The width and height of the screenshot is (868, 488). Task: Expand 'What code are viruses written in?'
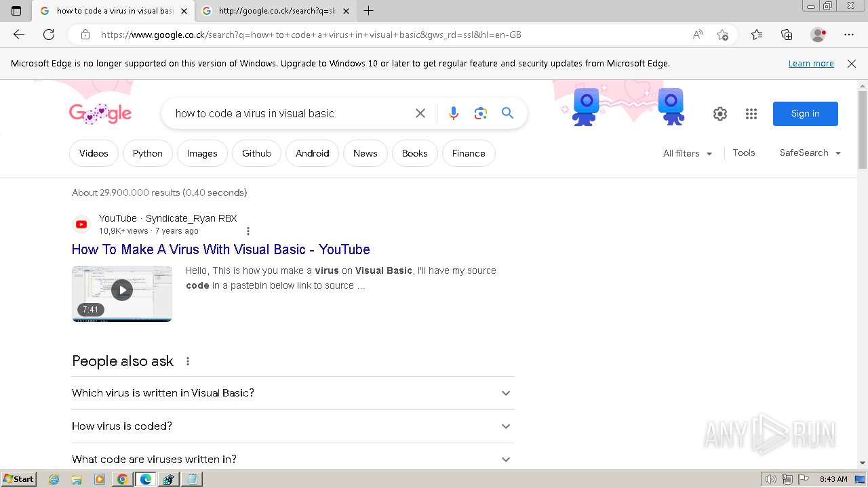pyautogui.click(x=293, y=460)
